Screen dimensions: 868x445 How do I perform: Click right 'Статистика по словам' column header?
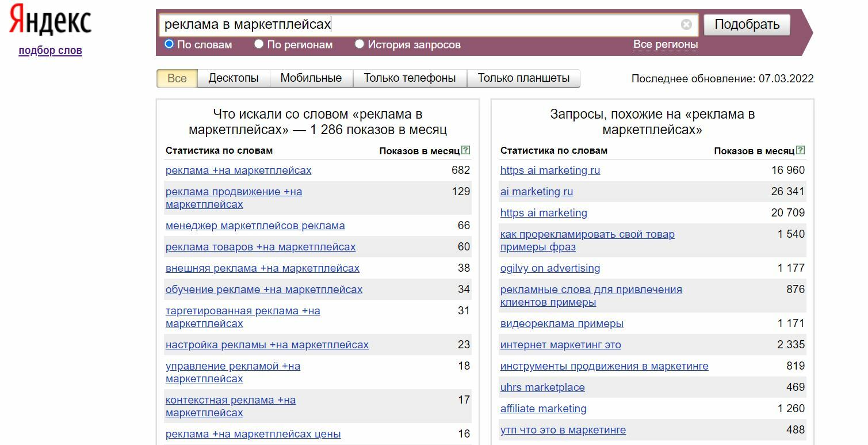pyautogui.click(x=554, y=150)
